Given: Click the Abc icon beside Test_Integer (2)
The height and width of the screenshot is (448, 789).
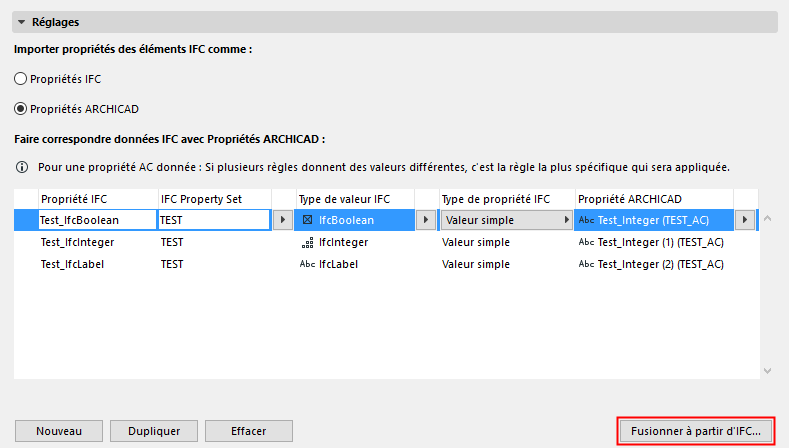Looking at the screenshot, I should point(586,264).
